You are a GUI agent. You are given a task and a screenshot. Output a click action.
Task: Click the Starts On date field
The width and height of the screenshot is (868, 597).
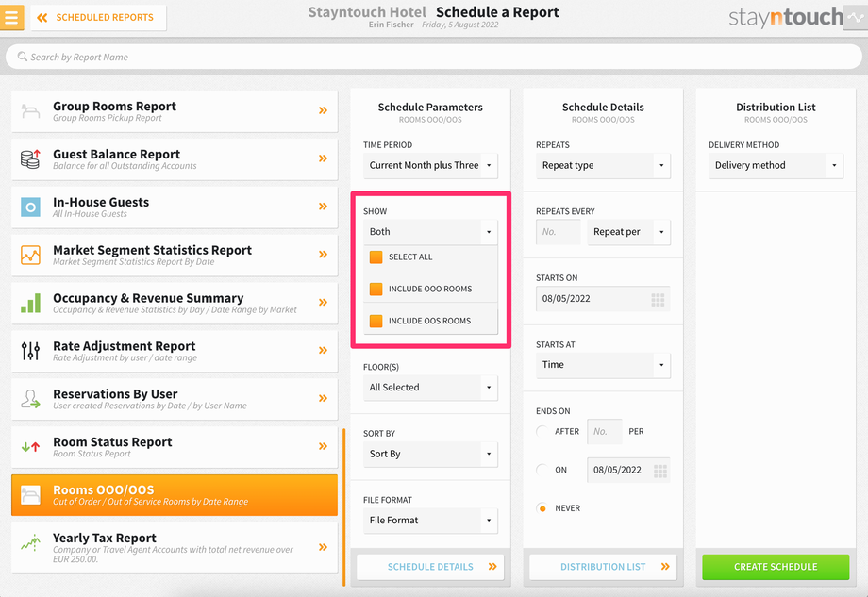coord(603,299)
